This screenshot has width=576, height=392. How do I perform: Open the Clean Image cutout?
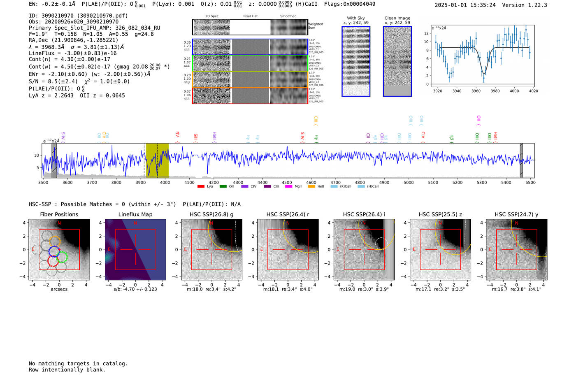(x=397, y=61)
